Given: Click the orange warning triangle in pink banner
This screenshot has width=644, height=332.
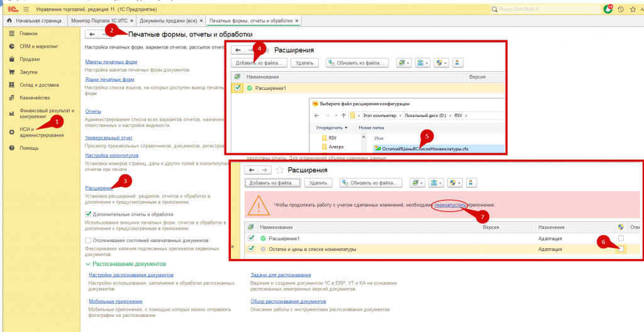Looking at the screenshot, I should click(258, 204).
